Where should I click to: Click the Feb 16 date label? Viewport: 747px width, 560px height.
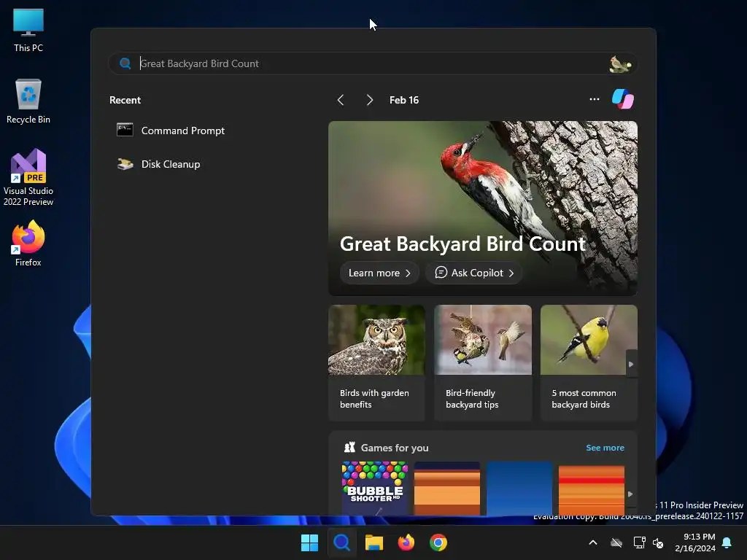(x=404, y=100)
